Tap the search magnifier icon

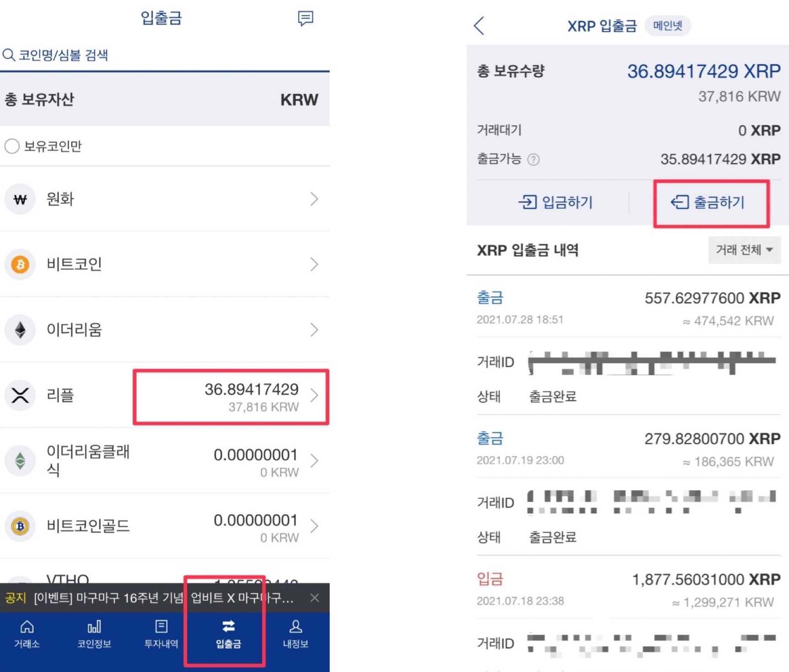9,55
